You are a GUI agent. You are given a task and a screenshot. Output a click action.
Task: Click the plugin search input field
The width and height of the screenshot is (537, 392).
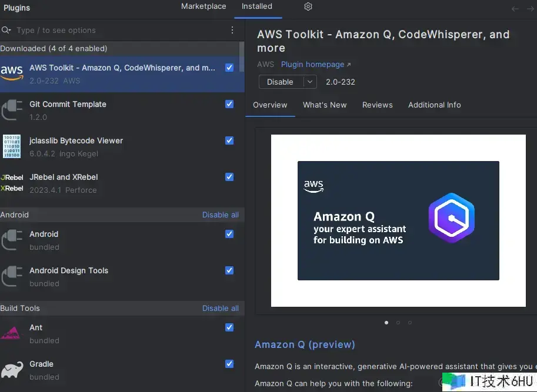point(118,30)
